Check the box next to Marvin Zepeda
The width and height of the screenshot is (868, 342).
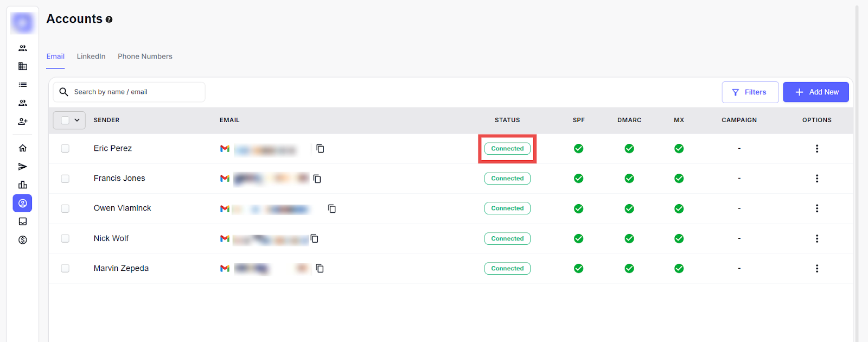click(65, 268)
